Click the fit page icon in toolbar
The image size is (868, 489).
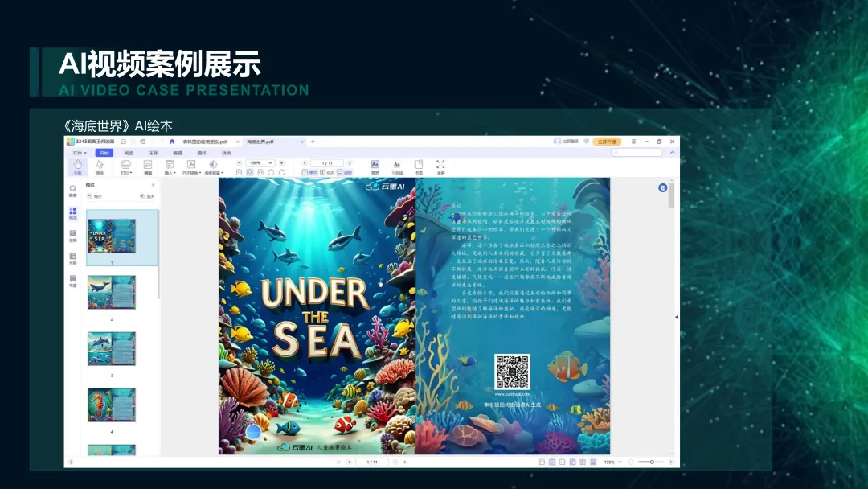(250, 172)
